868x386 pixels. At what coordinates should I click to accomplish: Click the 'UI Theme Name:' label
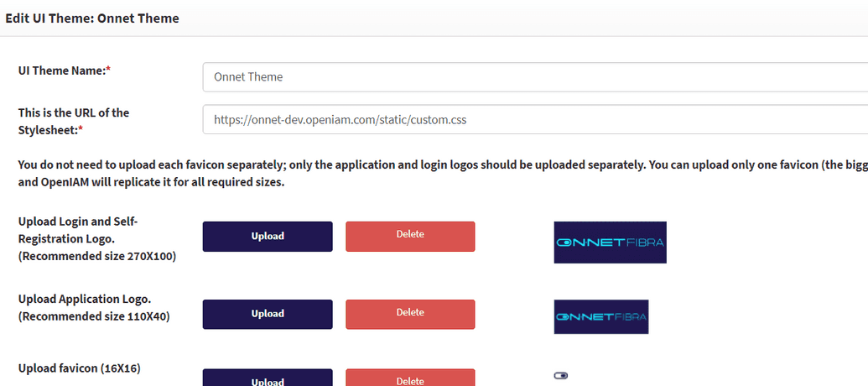click(x=65, y=71)
